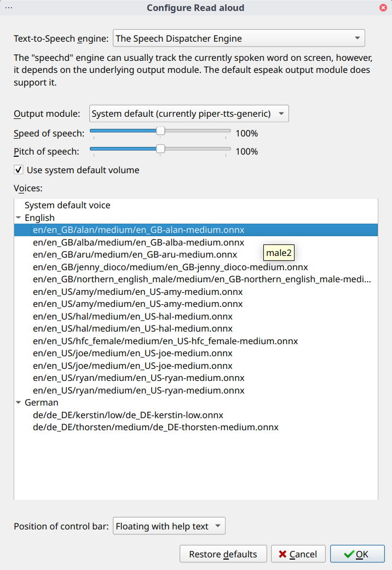Pick the de_DE-thorsten-medium voice
Image resolution: width=392 pixels, height=570 pixels.
pyautogui.click(x=155, y=427)
